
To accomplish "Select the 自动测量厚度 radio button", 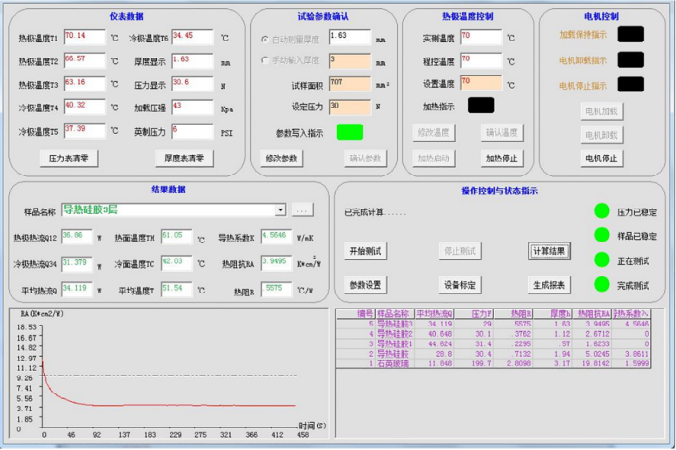I will (264, 38).
